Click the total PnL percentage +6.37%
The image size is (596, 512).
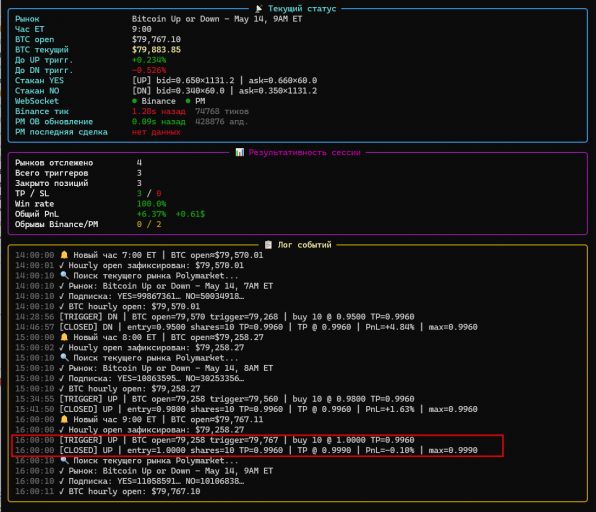pos(151,214)
